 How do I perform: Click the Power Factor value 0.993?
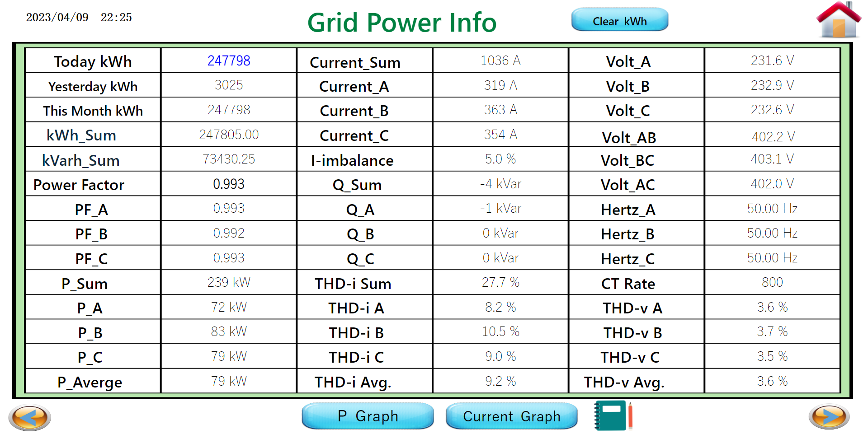[x=229, y=184]
